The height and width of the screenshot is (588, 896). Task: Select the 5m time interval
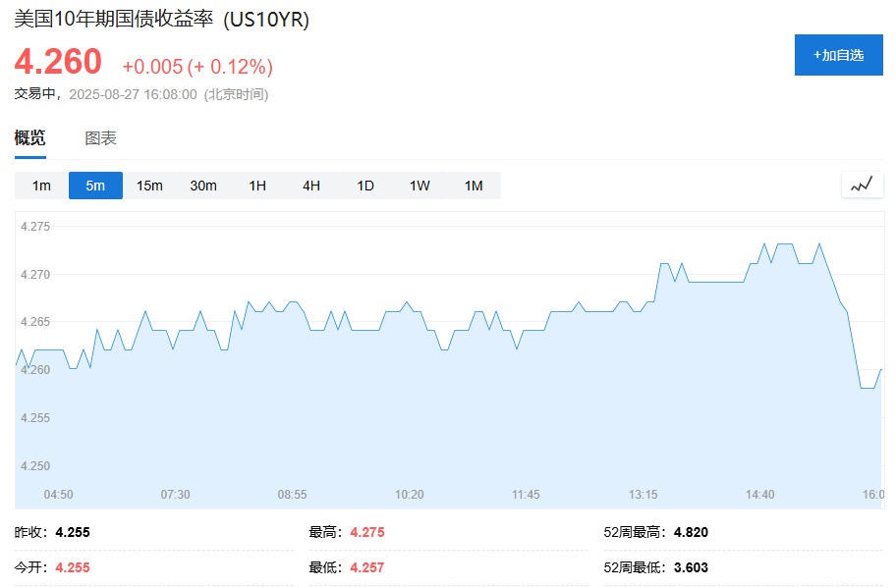95,186
